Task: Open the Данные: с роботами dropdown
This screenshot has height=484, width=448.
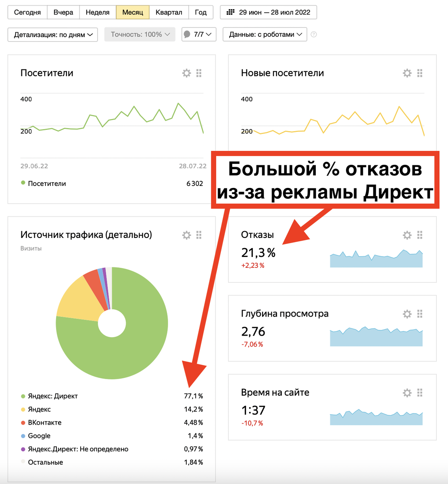Action: pyautogui.click(x=265, y=34)
